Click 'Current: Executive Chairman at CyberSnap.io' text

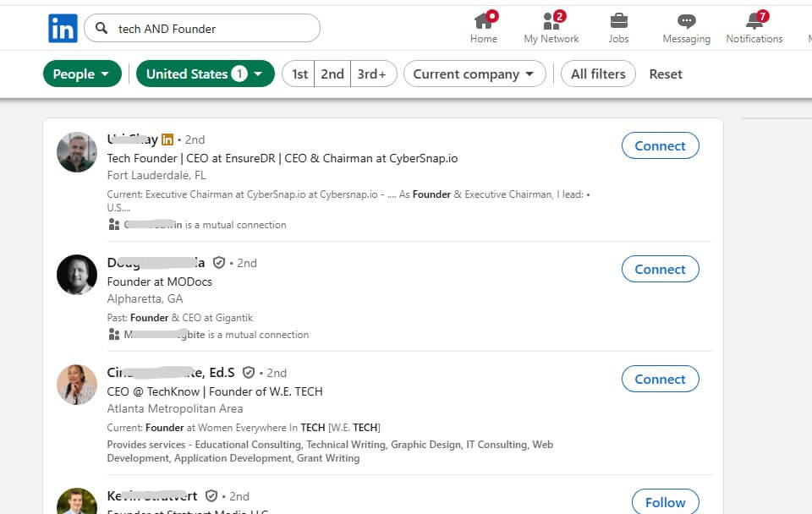[x=348, y=201]
